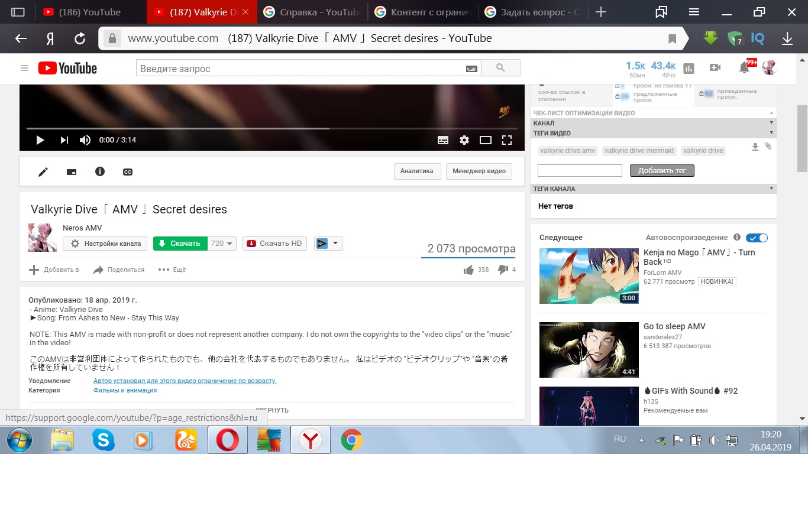
Task: Open account avatar menu
Action: tap(769, 67)
